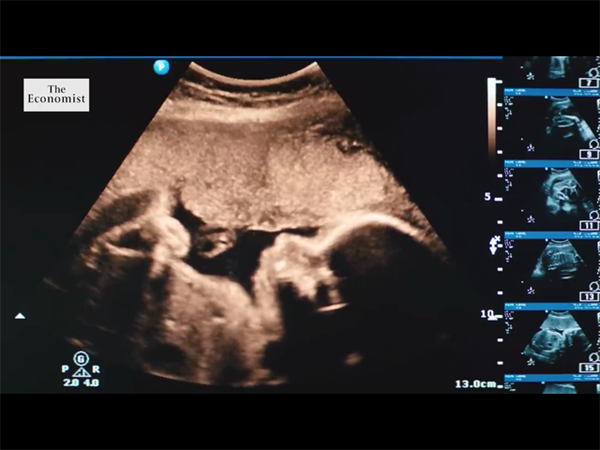Viewport: 600px width, 450px height.
Task: Select the number 9 badge on thumbnail
Action: [x=591, y=155]
